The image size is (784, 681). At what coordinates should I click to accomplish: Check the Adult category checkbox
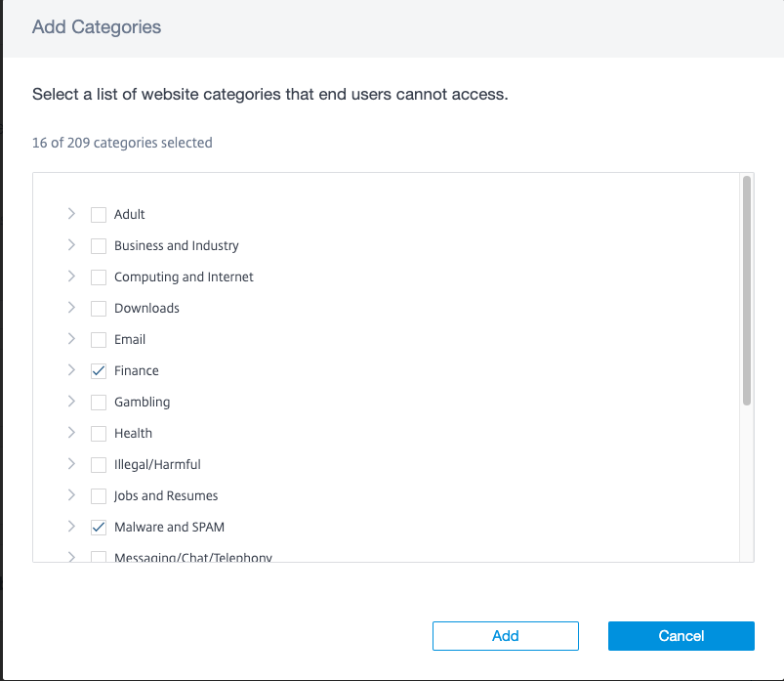99,215
